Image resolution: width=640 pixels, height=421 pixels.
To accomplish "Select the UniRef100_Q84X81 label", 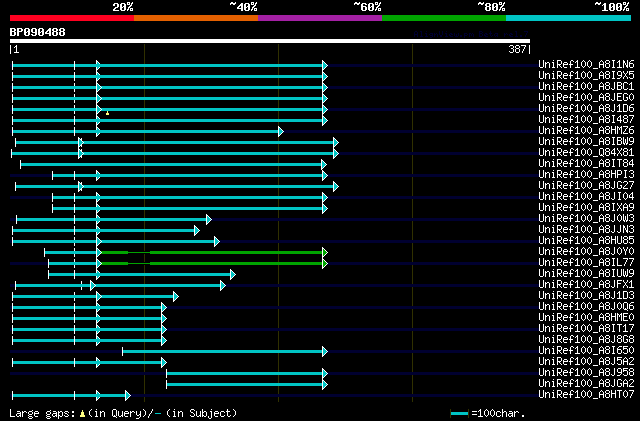I will (x=586, y=153).
